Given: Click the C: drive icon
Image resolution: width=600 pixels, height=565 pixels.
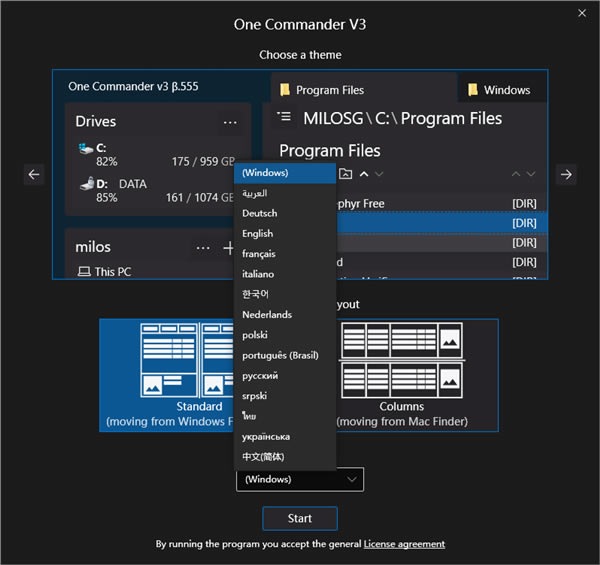Looking at the screenshot, I should coord(86,149).
